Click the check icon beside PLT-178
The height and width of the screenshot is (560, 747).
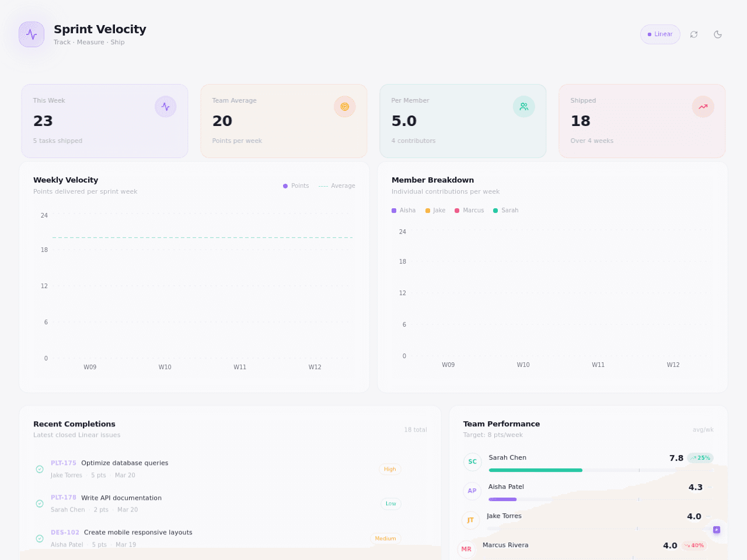40,503
